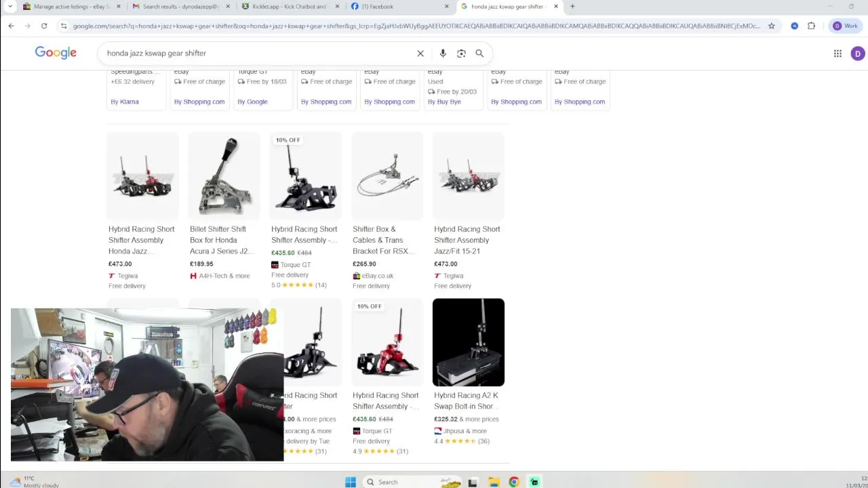This screenshot has height=488, width=868.
Task: Open Hybrid Racing Short Shifter Jazz/Fit 15-21 title
Action: coord(467,240)
